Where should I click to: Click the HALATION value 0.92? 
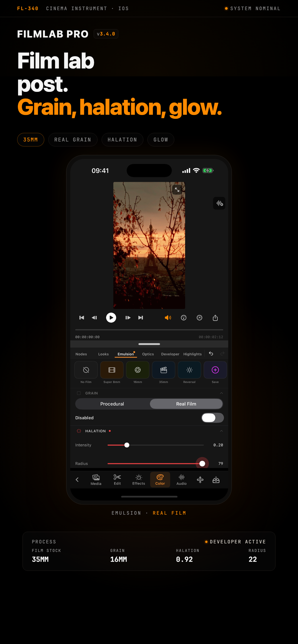[185, 559]
